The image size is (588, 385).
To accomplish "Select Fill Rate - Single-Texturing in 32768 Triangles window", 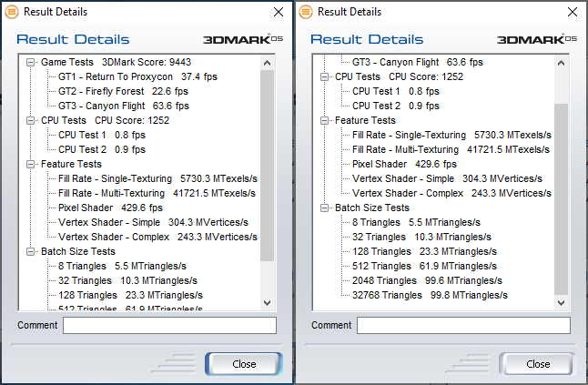I will click(451, 135).
